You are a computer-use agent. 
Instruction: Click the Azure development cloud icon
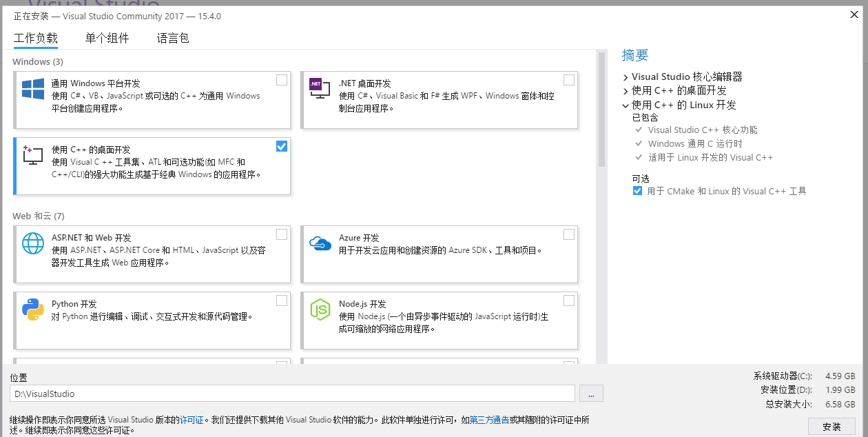tap(320, 243)
